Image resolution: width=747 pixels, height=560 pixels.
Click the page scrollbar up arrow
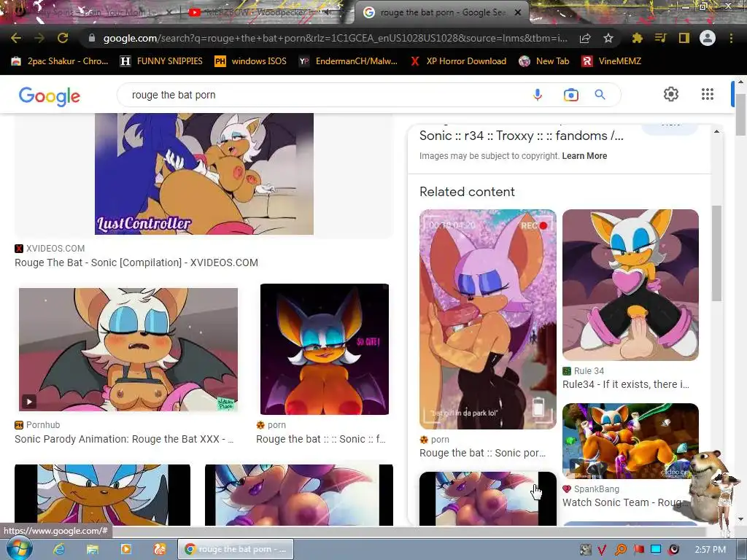(x=740, y=82)
